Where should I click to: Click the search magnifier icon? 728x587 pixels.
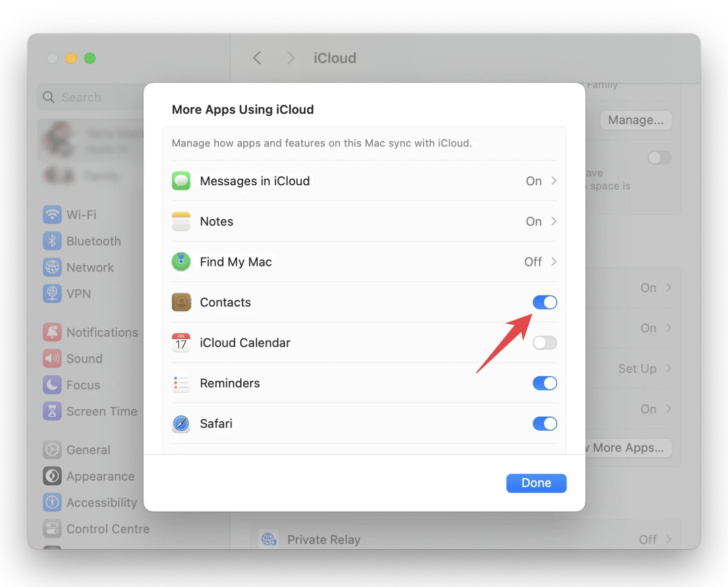pos(49,97)
